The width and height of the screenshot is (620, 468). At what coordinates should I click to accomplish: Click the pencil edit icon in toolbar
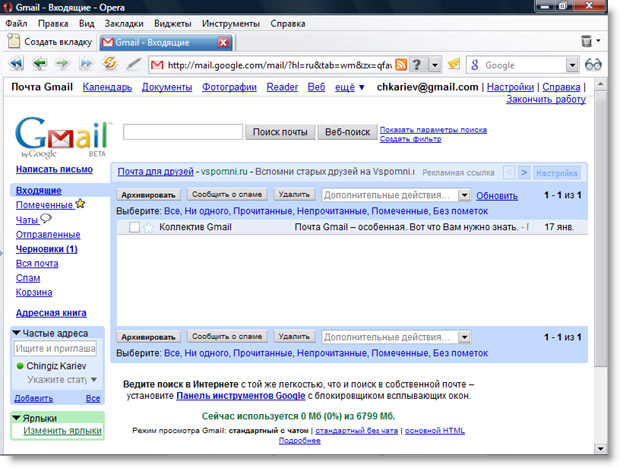coord(133,64)
